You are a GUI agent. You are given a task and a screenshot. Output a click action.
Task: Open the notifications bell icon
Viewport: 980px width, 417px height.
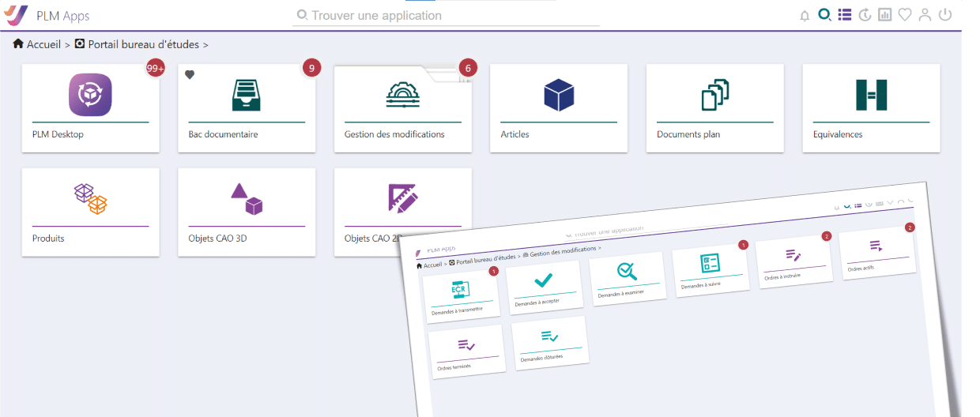pos(805,15)
